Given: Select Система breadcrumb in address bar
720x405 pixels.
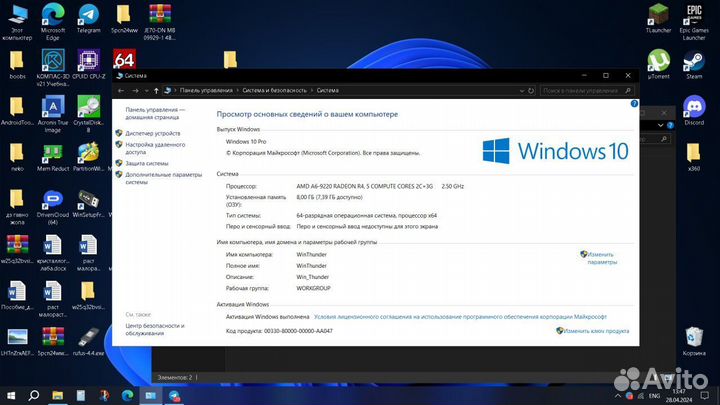Looking at the screenshot, I should (327, 90).
